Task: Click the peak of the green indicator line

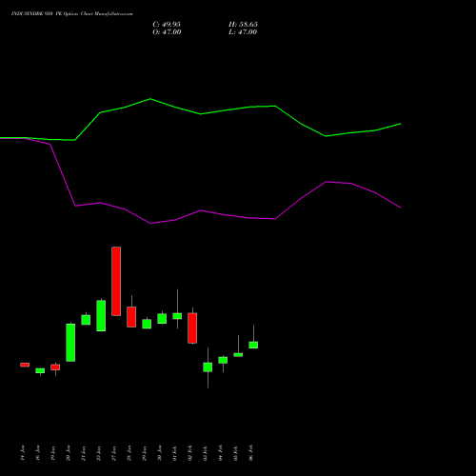Action: 150,99
